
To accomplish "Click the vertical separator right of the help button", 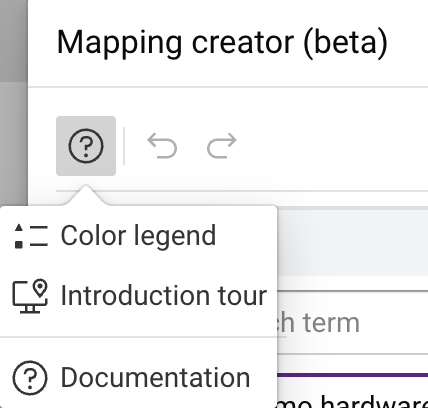I will coord(124,146).
